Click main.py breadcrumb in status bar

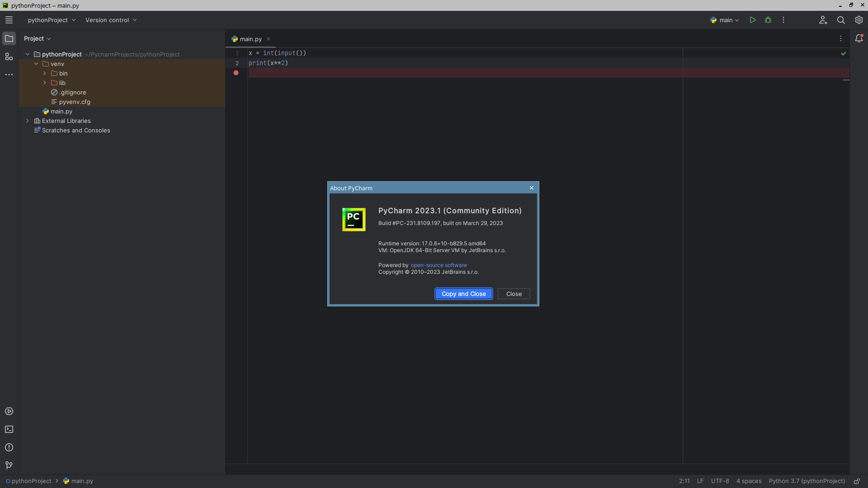(78, 481)
